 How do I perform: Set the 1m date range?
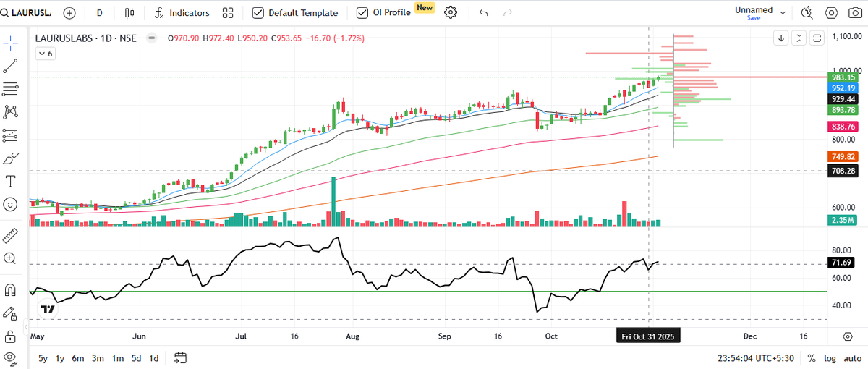[117, 358]
